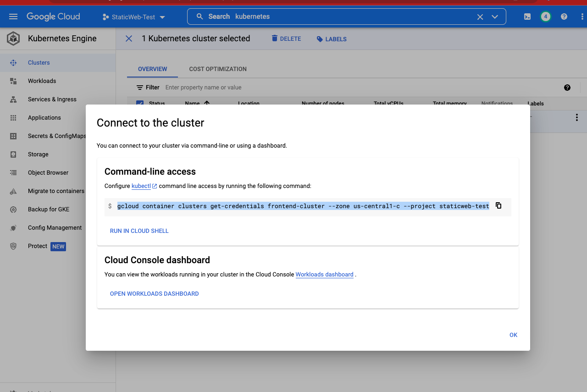This screenshot has height=392, width=587.
Task: Open Services & Ingress from the sidebar
Action: [51, 99]
